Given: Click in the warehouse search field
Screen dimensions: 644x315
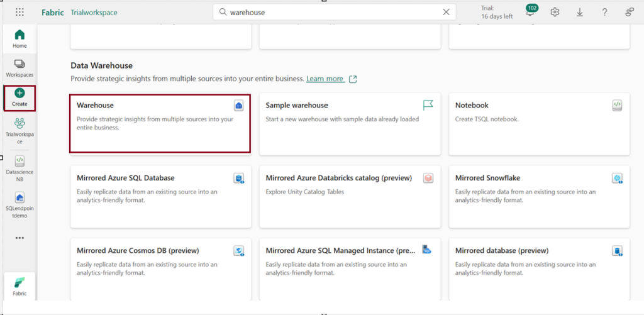Looking at the screenshot, I should (x=333, y=12).
